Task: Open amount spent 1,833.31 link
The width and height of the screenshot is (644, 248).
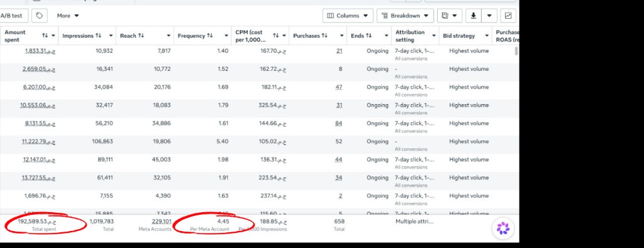Action: point(40,51)
